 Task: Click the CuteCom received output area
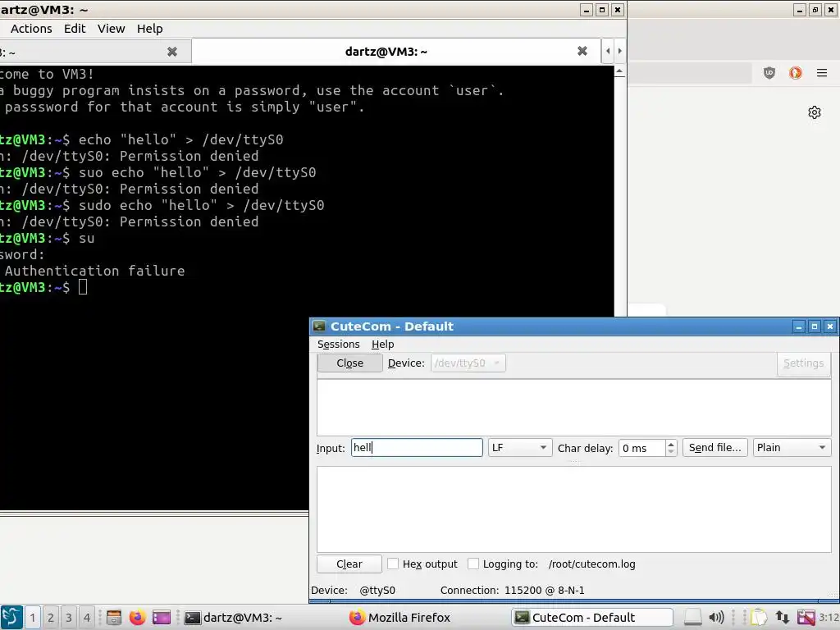[x=573, y=509]
